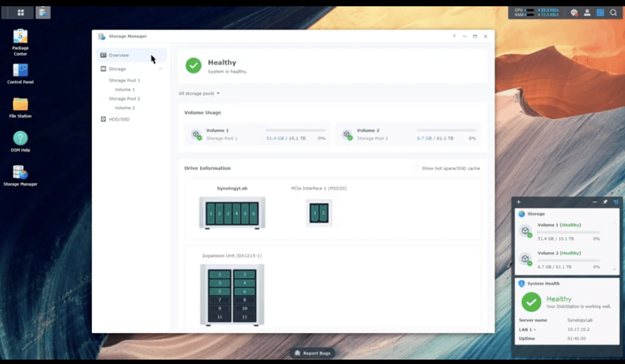Toggle the widgets panel icon in taskbar
625x364 pixels.
[x=600, y=13]
